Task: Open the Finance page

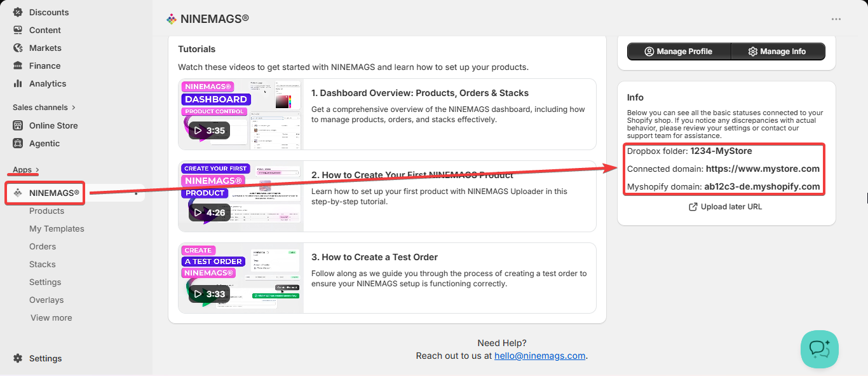Action: [x=44, y=66]
